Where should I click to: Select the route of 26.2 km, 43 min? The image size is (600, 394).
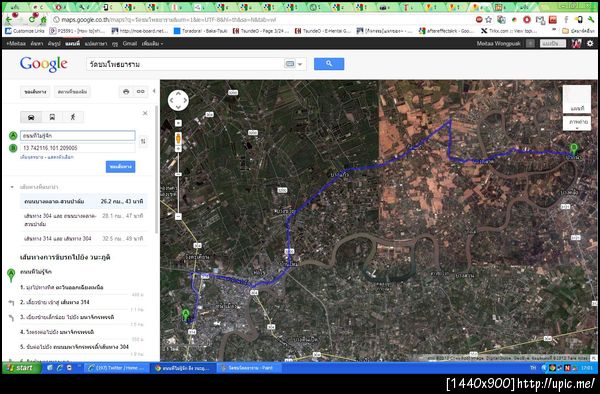click(83, 201)
